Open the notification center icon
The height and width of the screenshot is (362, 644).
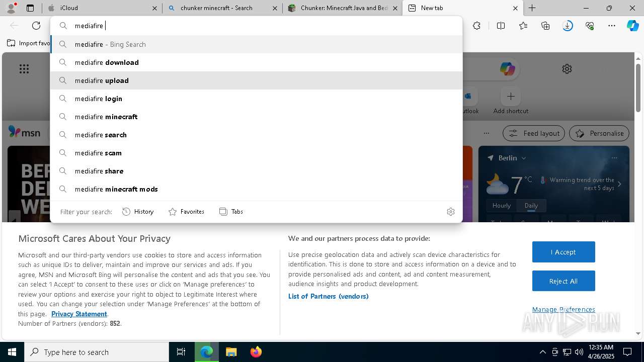click(627, 352)
